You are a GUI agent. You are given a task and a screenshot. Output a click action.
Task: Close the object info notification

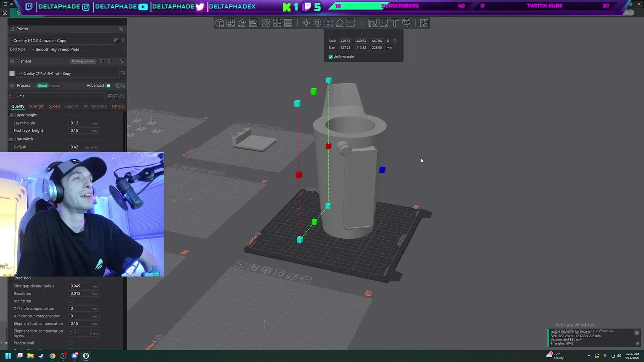(637, 333)
